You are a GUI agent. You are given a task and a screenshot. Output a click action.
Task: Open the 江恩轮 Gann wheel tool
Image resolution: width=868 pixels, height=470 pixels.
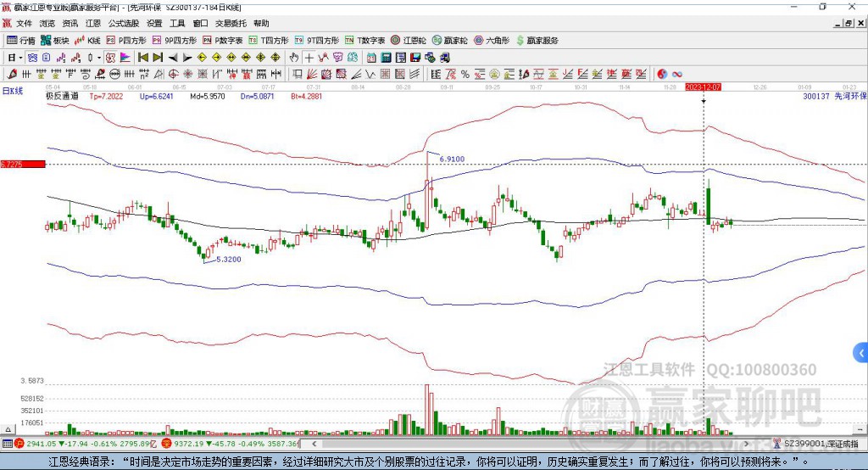[x=409, y=41]
